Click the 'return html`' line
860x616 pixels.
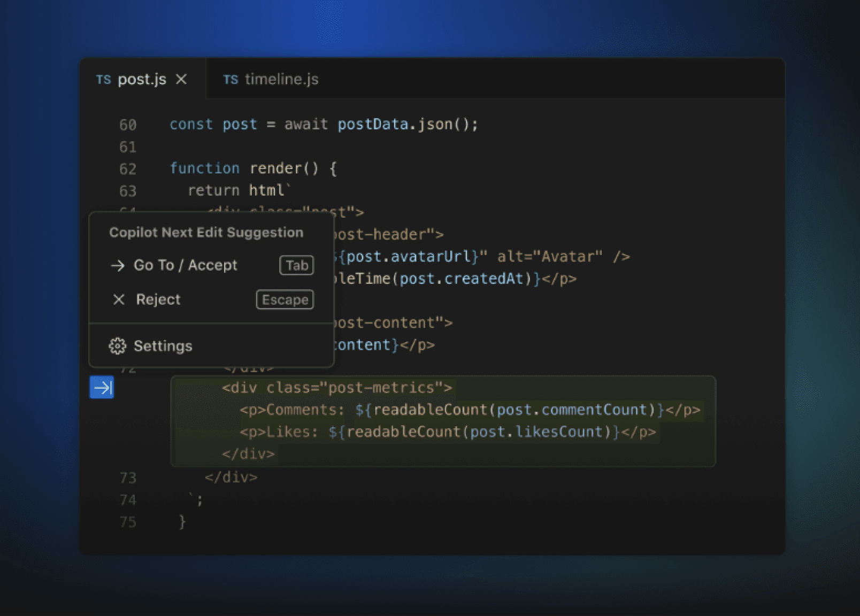(239, 190)
